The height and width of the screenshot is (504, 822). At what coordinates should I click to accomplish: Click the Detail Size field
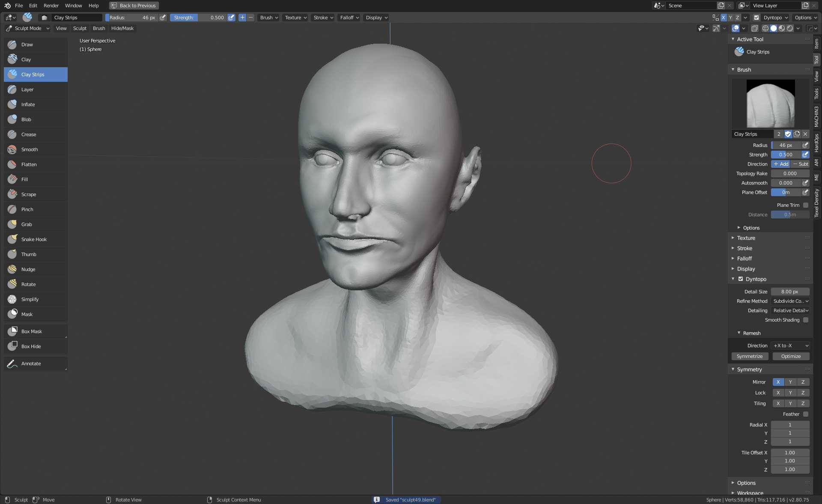(x=790, y=292)
